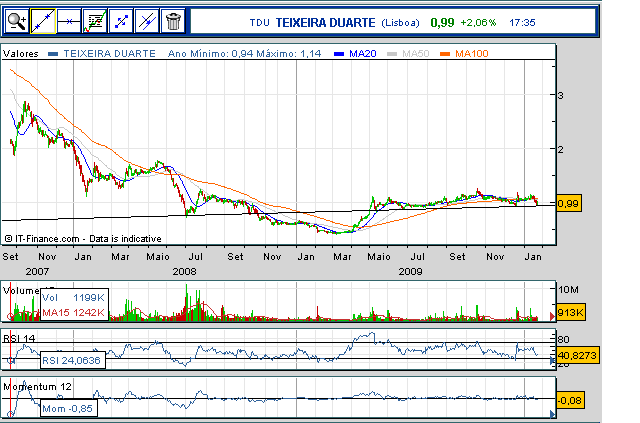The width and height of the screenshot is (640, 423).
Task: Click the -0,08 momentum value marker
Action: pos(569,400)
